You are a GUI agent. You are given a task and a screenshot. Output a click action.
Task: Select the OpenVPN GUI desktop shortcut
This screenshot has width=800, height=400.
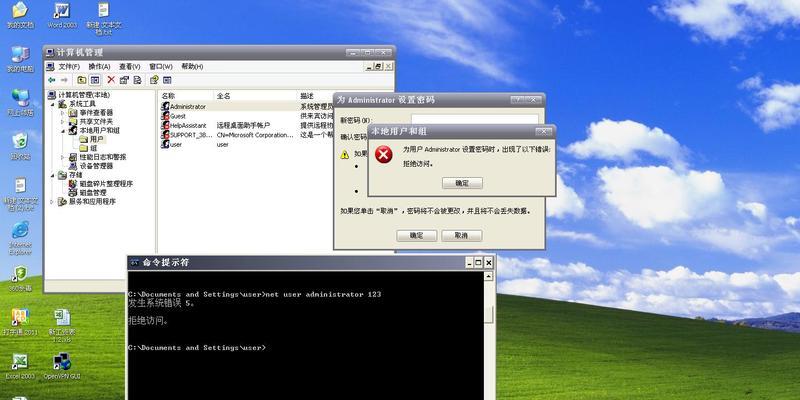(x=62, y=366)
